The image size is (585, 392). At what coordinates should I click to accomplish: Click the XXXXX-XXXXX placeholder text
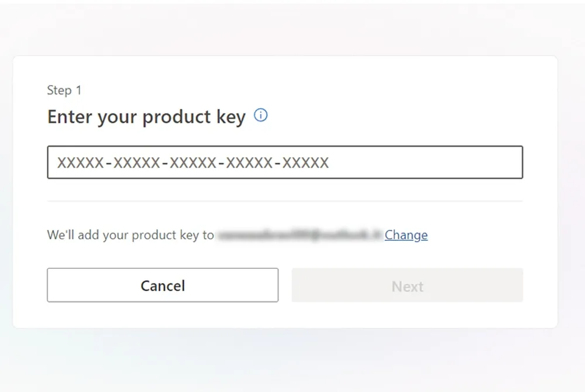click(193, 163)
